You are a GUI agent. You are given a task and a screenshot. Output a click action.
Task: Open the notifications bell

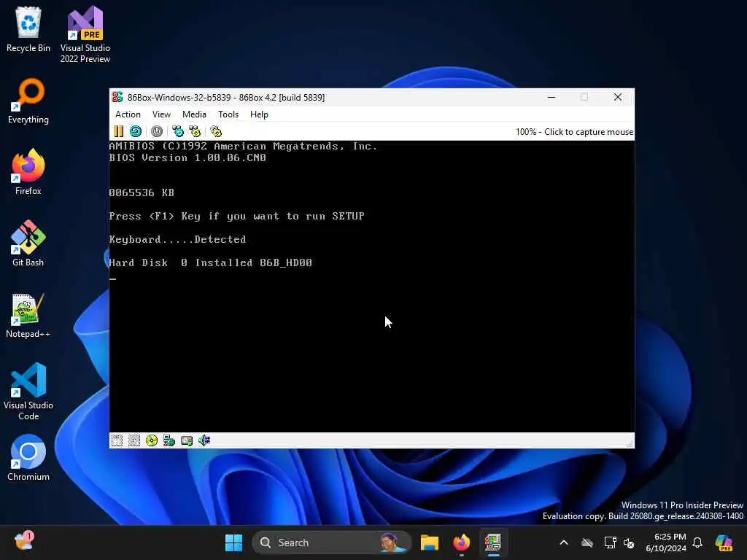[x=697, y=542]
